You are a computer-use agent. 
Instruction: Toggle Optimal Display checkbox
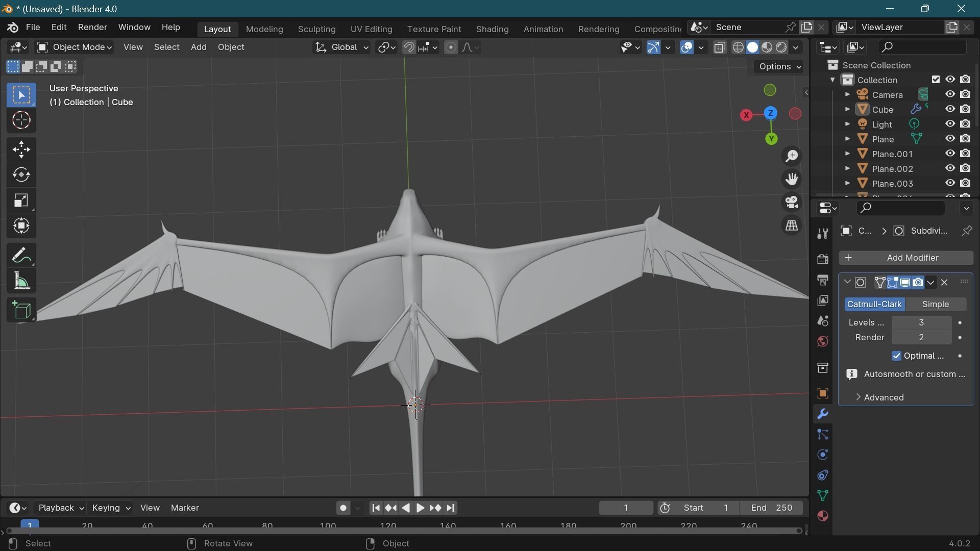(x=896, y=356)
